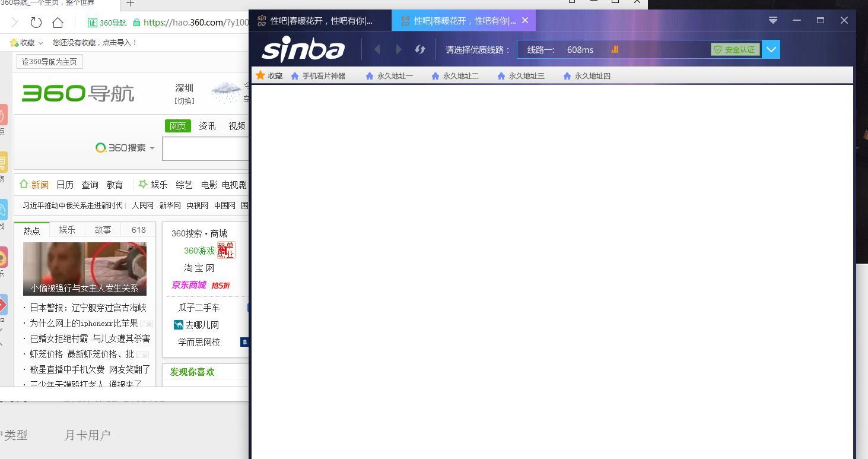Open the hot news thumbnail image
Image resolution: width=868 pixels, height=459 pixels.
85,268
